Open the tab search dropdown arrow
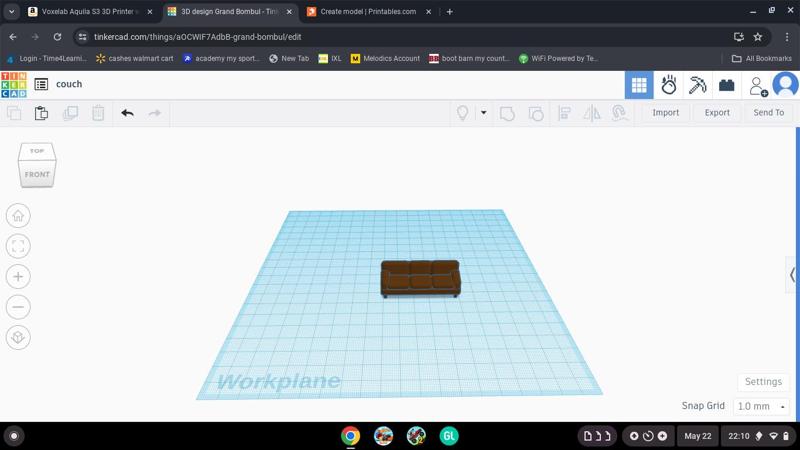Image resolution: width=800 pixels, height=450 pixels. 11,11
